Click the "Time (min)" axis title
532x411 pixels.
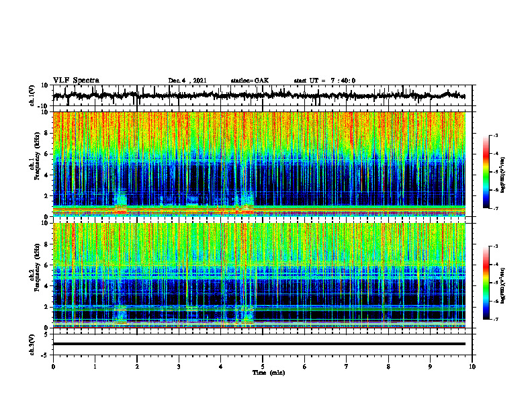[x=269, y=373]
